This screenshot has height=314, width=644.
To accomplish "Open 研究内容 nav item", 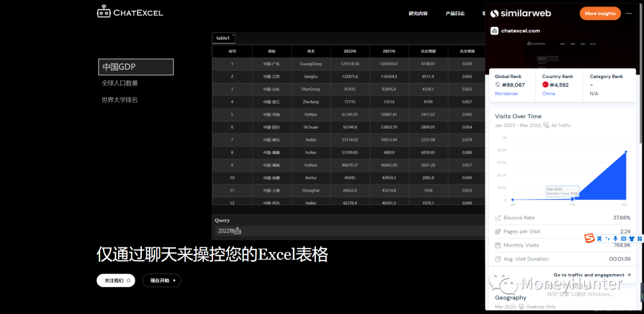I will point(418,14).
